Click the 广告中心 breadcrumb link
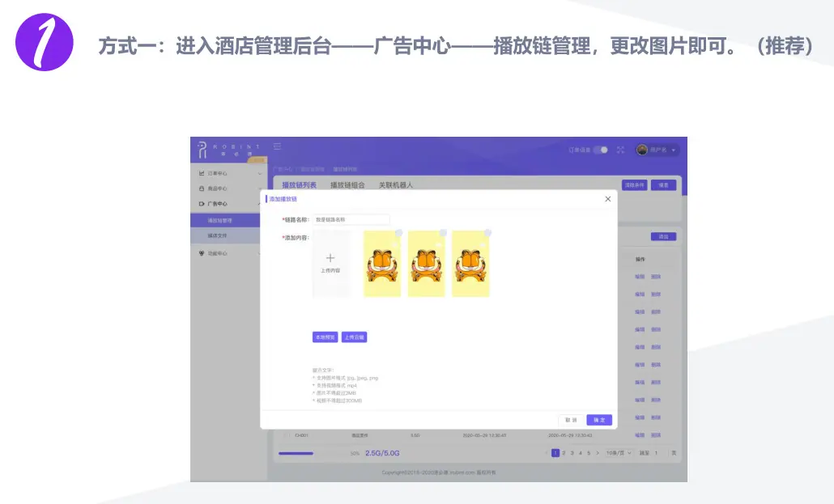834x504 pixels. tap(283, 169)
